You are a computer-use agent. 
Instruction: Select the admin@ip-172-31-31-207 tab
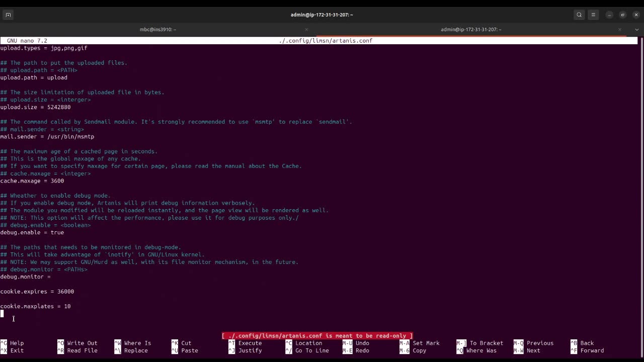pos(471,29)
